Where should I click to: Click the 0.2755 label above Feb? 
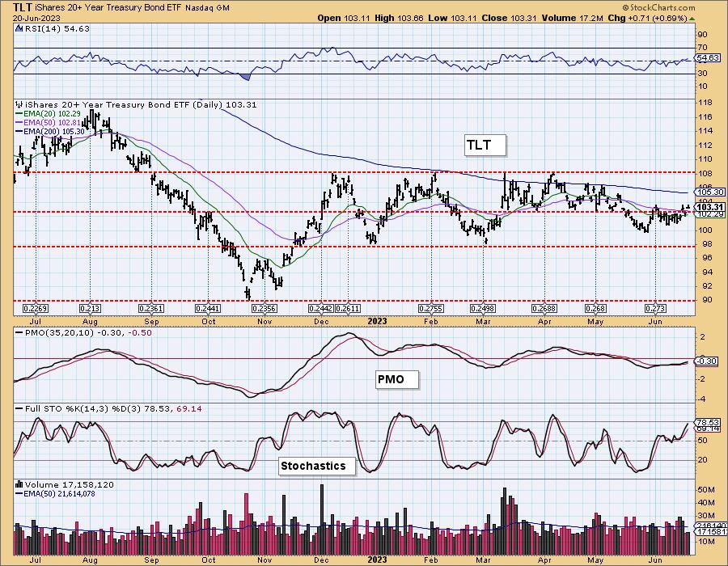431,309
